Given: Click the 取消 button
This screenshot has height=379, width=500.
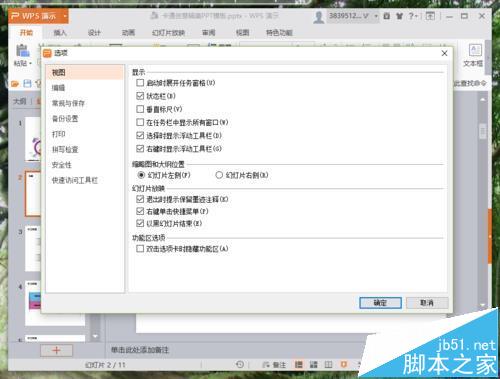Looking at the screenshot, I should point(427,303).
